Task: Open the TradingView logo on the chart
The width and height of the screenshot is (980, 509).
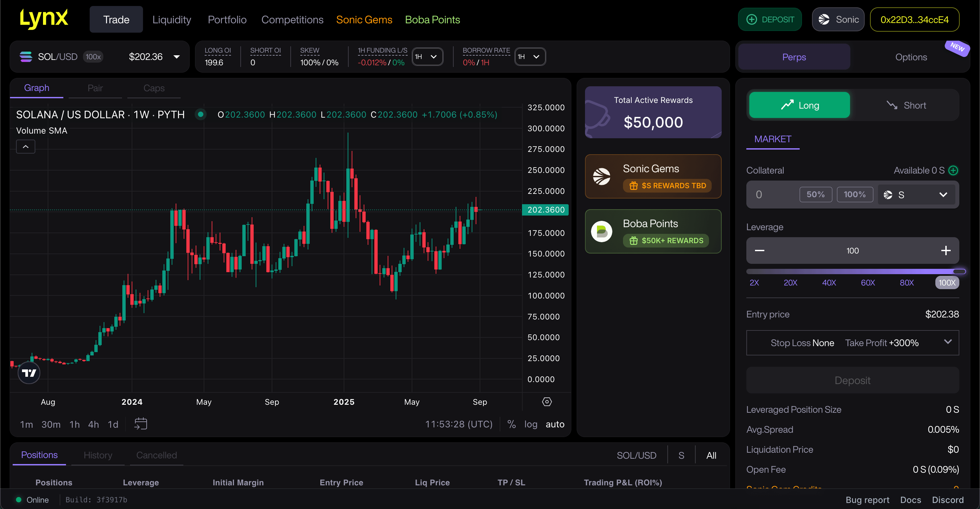Action: coord(29,373)
